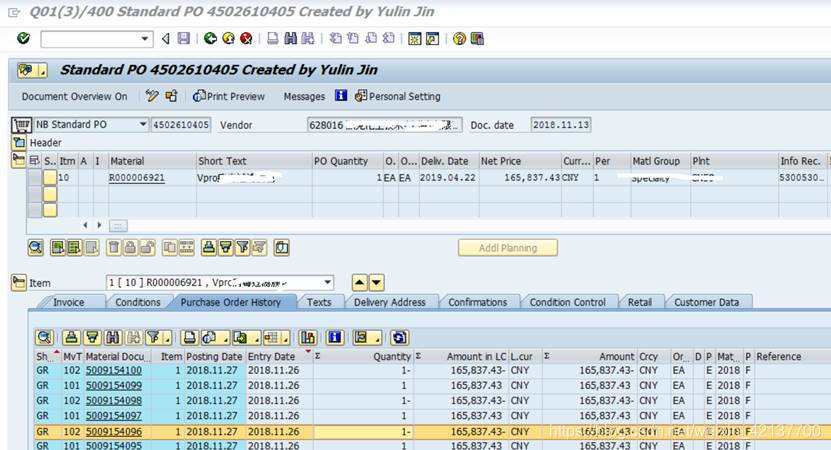Click the Posting Date column header
The height and width of the screenshot is (450, 831).
tap(215, 357)
